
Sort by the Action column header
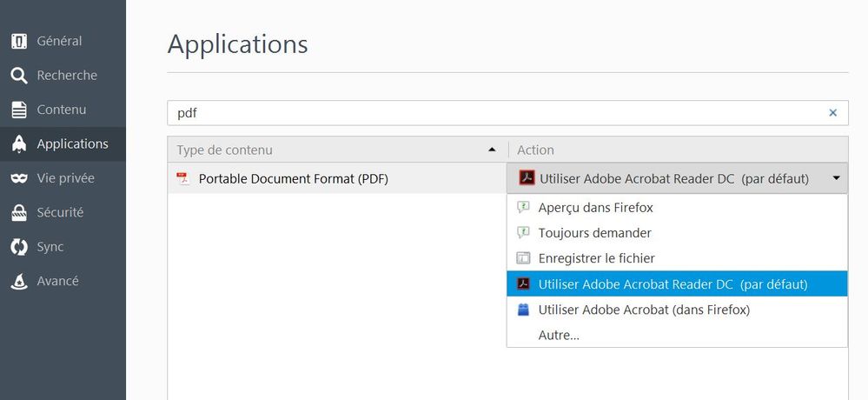point(678,150)
